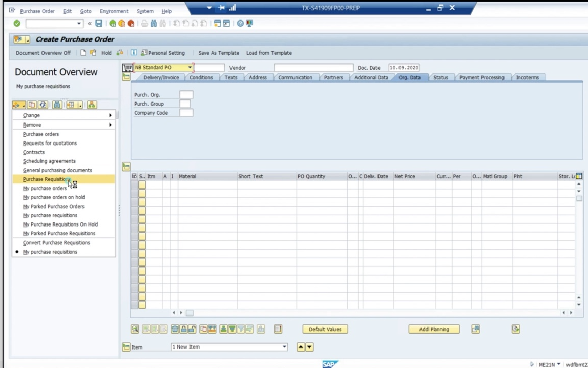Viewport: 588px width, 368px height.
Task: Switch to the Incoterms tab
Action: click(527, 78)
